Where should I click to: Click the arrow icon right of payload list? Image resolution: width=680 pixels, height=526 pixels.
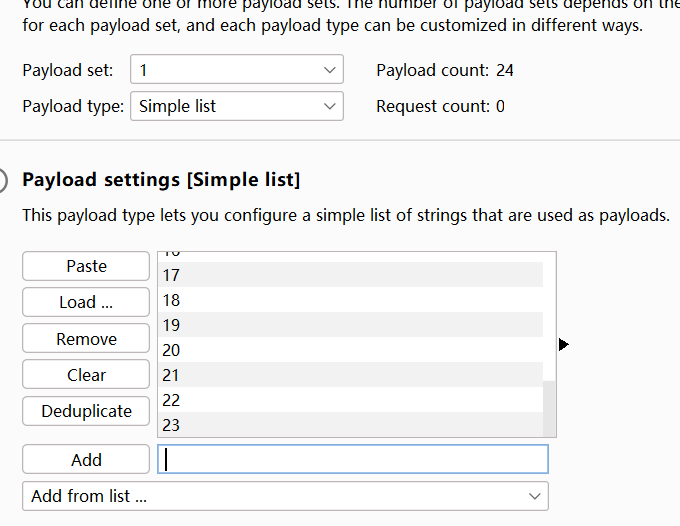click(563, 345)
